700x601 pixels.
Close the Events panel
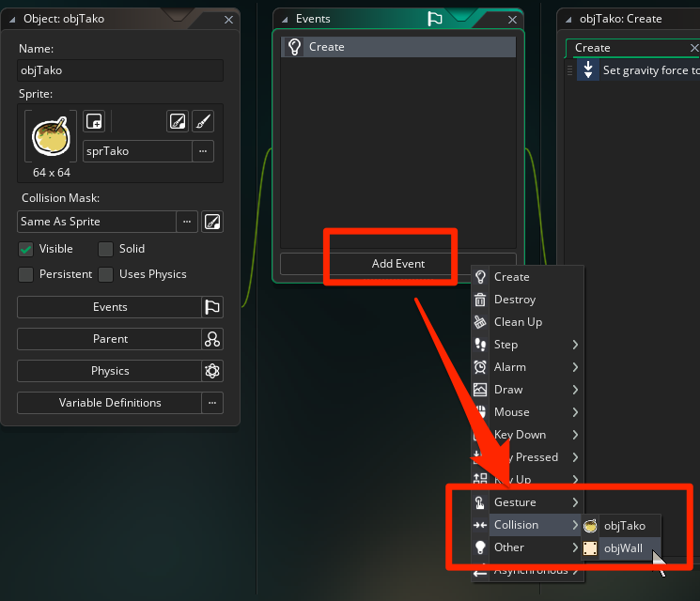pyautogui.click(x=512, y=20)
